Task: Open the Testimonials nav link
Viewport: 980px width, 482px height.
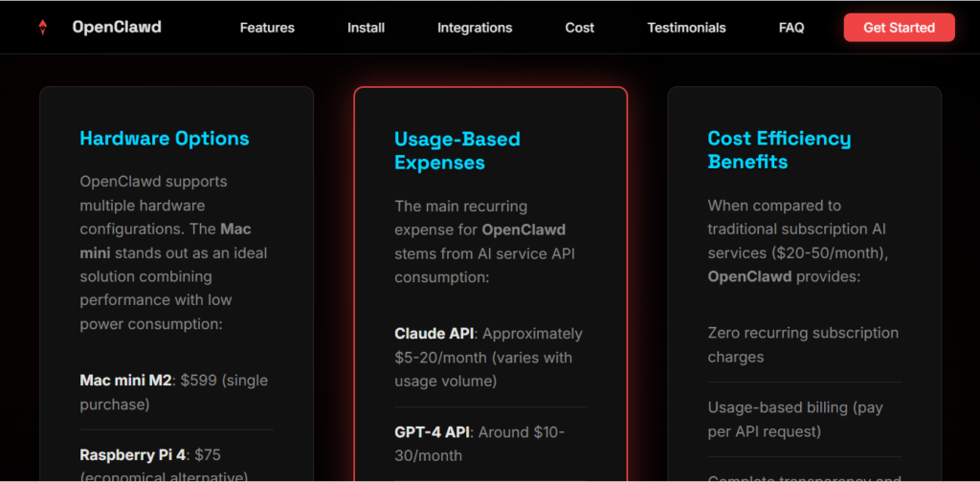Action: pyautogui.click(x=686, y=28)
